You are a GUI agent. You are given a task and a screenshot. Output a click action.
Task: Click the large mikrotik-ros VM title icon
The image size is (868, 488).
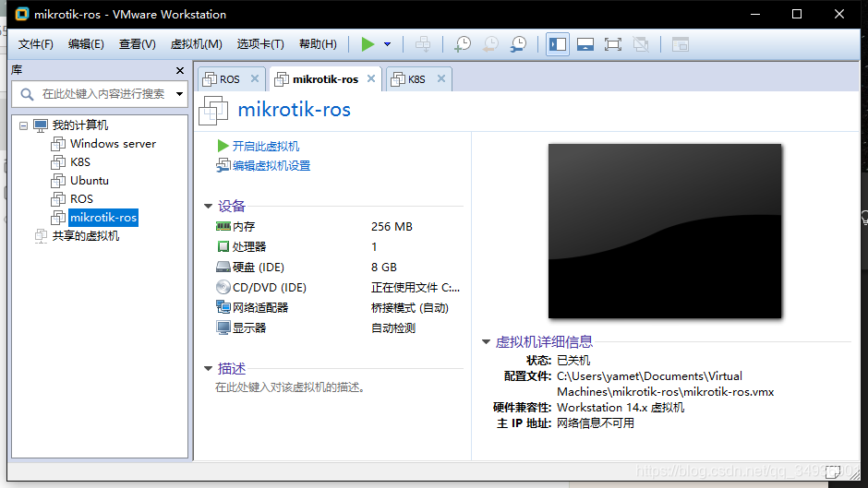tap(213, 110)
